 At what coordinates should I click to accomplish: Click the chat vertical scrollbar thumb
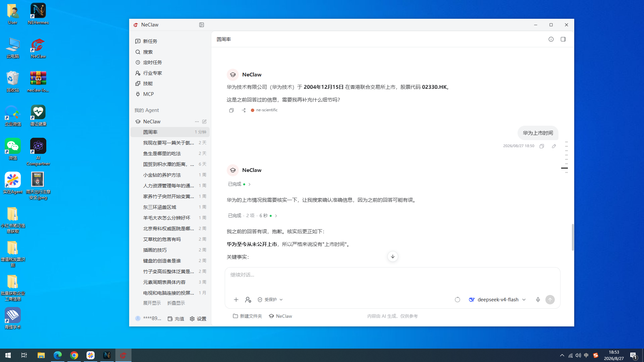tap(573, 237)
